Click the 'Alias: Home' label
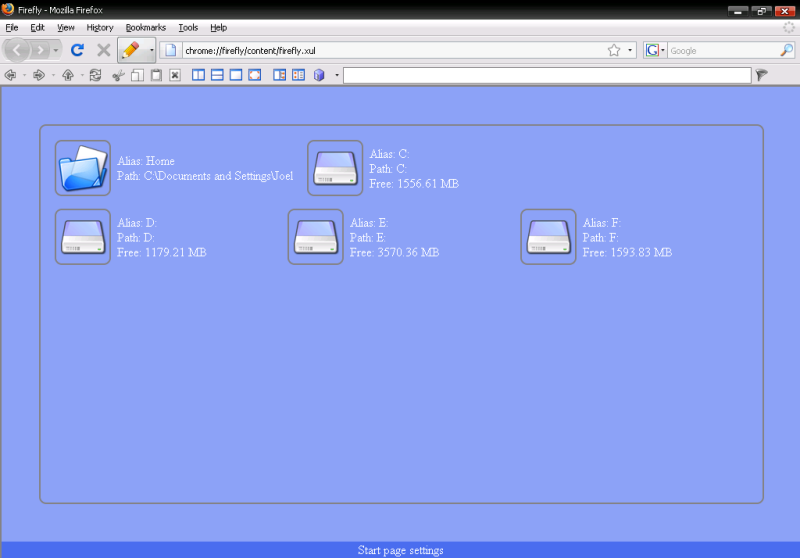 tap(146, 161)
